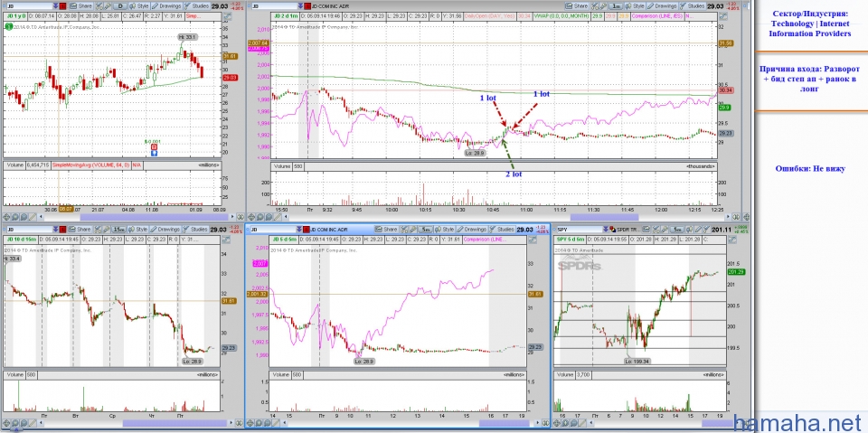Select the VWAP study label in 1-minute chart
Viewport: 868px width, 433px height.
(x=561, y=16)
